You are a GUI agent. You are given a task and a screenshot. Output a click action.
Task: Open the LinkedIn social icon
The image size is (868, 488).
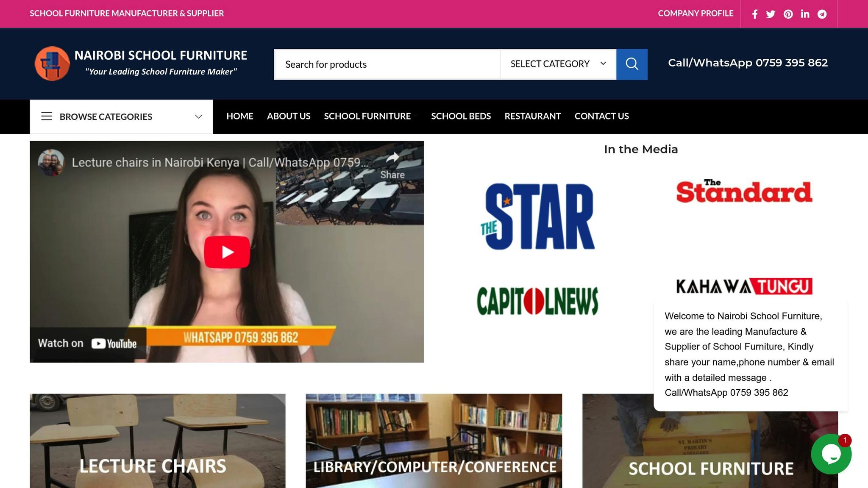pos(805,14)
